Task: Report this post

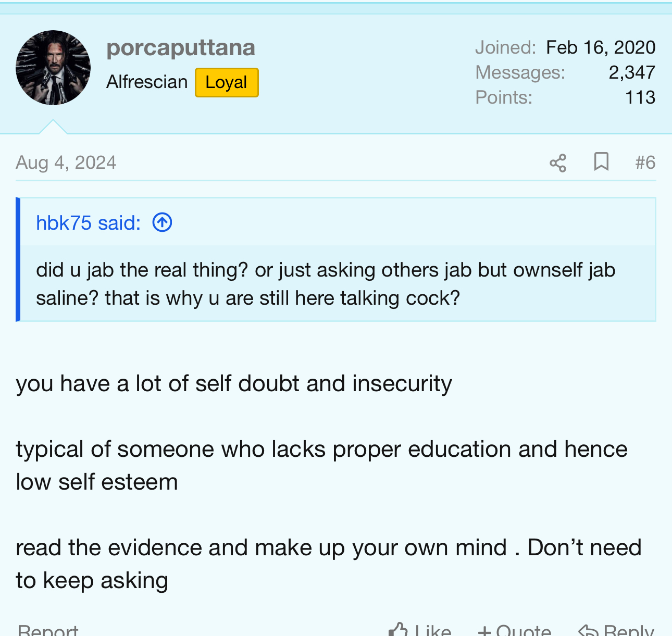Action: tap(47, 630)
